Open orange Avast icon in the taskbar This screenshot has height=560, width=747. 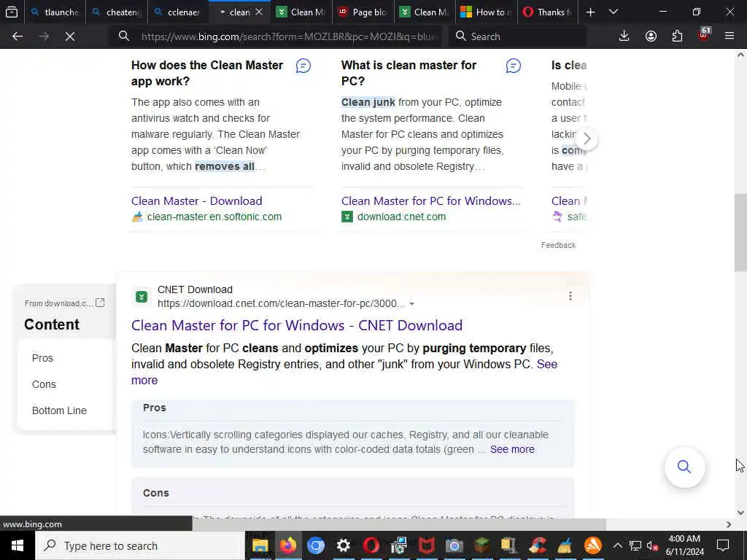click(592, 545)
